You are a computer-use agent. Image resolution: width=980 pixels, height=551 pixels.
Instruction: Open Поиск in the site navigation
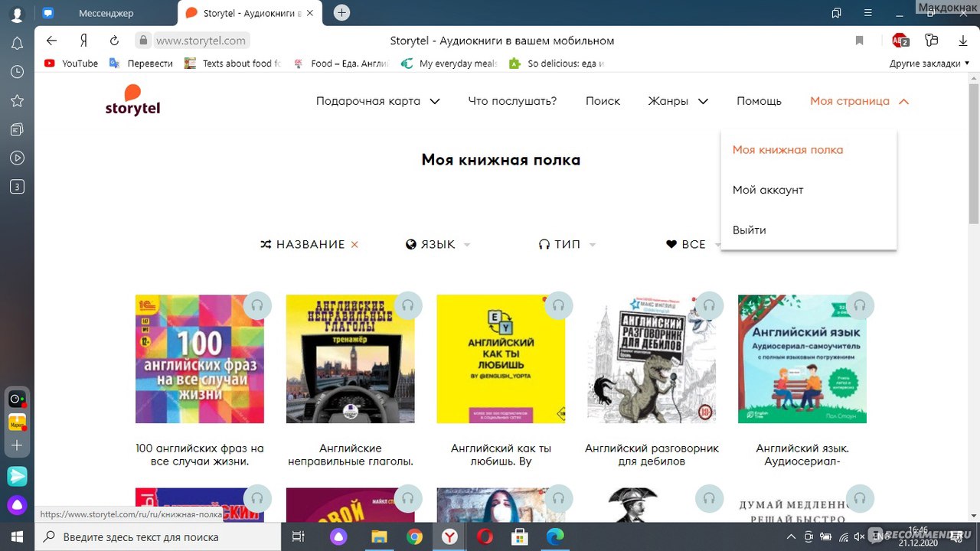[x=603, y=101]
